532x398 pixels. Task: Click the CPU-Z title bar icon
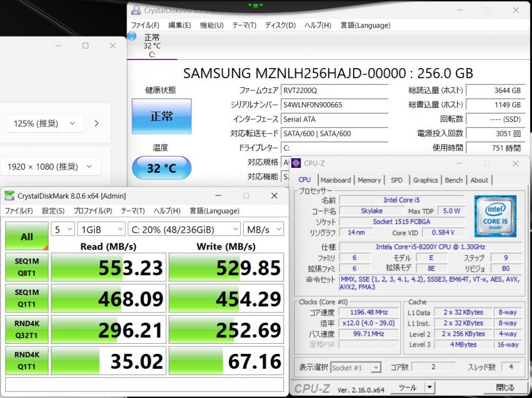click(296, 164)
